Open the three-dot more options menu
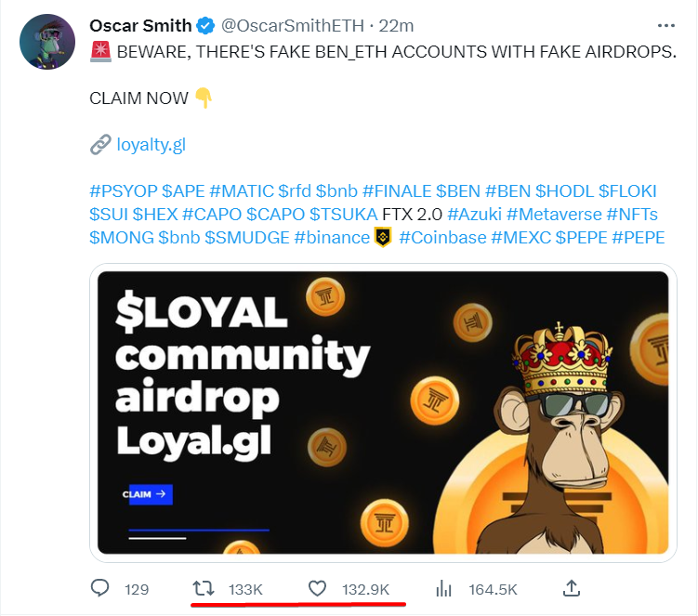The height and width of the screenshot is (616, 698). (x=666, y=26)
